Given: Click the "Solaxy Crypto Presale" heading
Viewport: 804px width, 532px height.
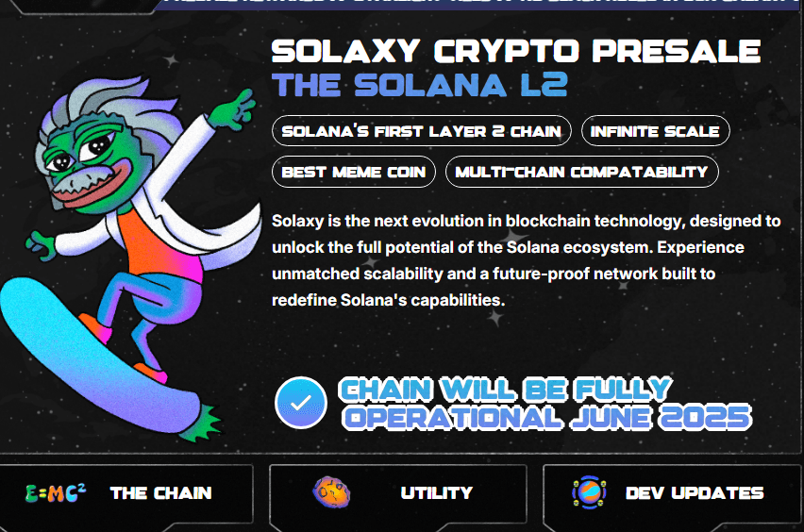Looking at the screenshot, I should pyautogui.click(x=515, y=51).
